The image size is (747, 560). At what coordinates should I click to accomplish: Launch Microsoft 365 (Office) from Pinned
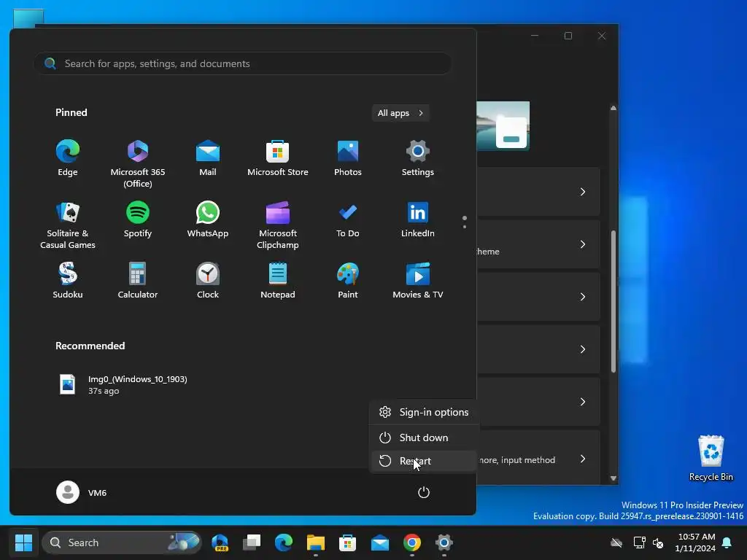[x=138, y=163]
